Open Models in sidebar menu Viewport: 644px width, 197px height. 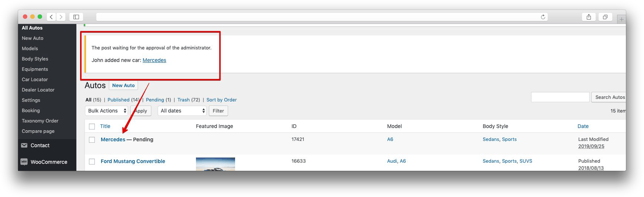point(30,48)
